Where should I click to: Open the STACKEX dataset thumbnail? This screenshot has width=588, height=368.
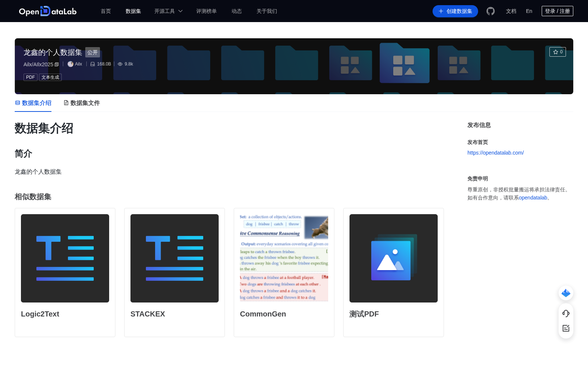(175, 258)
